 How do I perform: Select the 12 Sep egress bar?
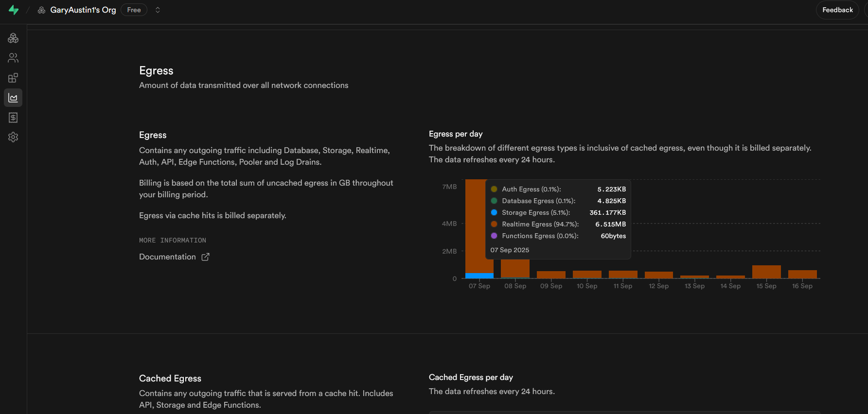point(659,275)
